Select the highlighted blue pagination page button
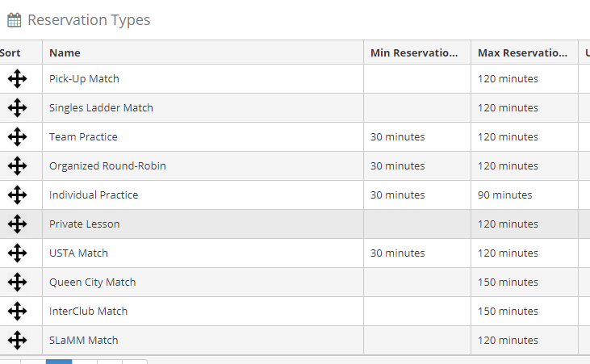Screen dimensions: 590x364 tap(59, 362)
